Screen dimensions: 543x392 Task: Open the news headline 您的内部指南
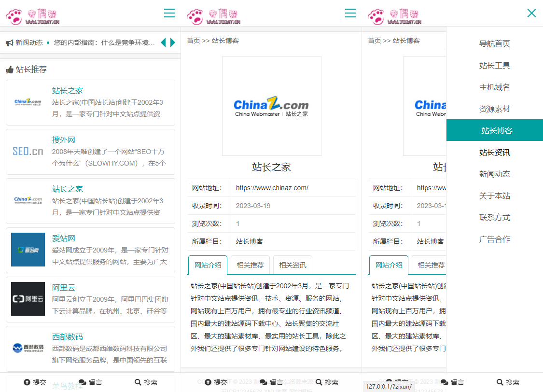[x=104, y=42]
